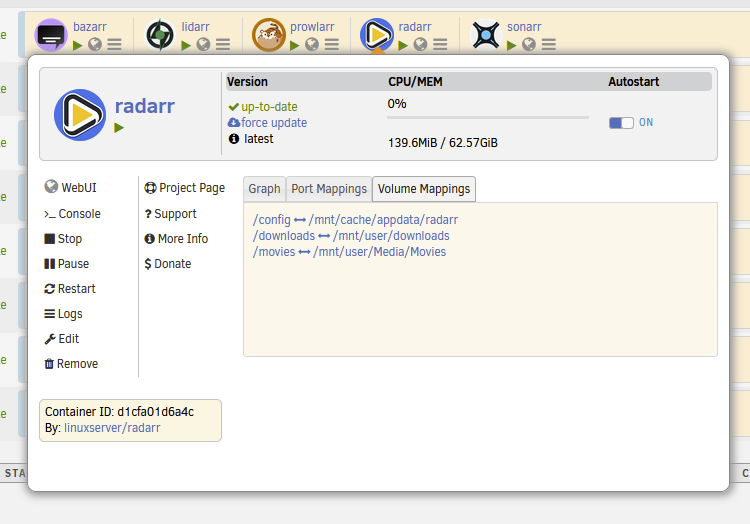Click the info icon beside latest
Image resolution: width=750 pixels, height=524 pixels.
[x=234, y=139]
